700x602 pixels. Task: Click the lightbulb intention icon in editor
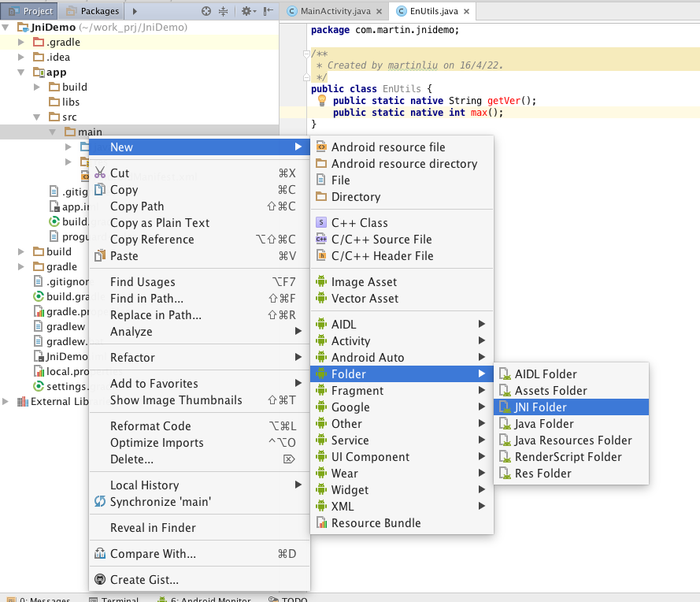321,101
